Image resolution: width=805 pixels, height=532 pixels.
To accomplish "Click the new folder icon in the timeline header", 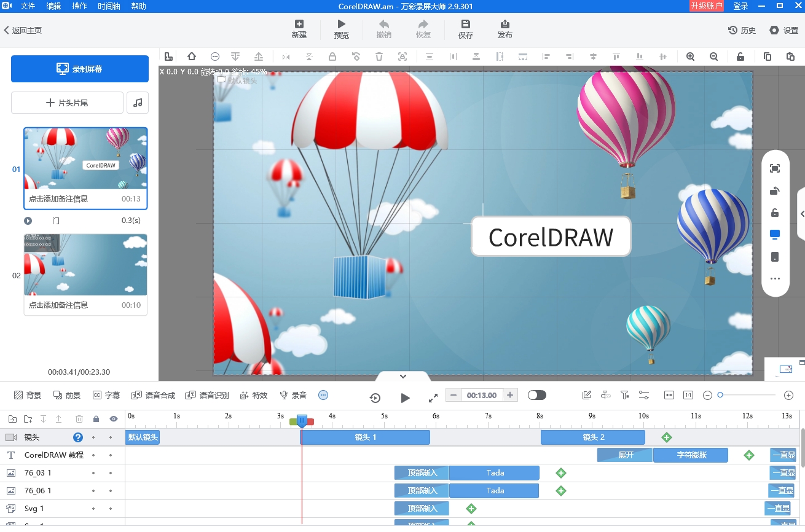I will [x=28, y=419].
